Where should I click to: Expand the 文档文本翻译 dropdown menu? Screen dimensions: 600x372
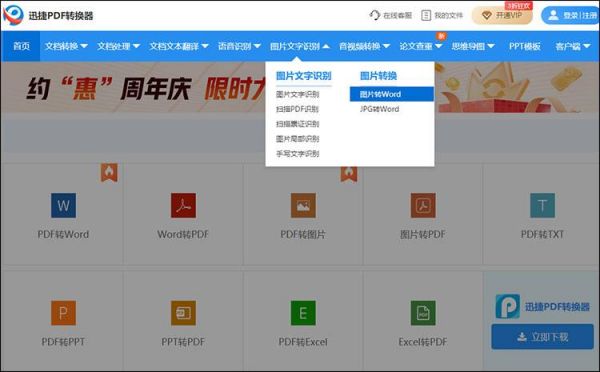click(x=179, y=46)
